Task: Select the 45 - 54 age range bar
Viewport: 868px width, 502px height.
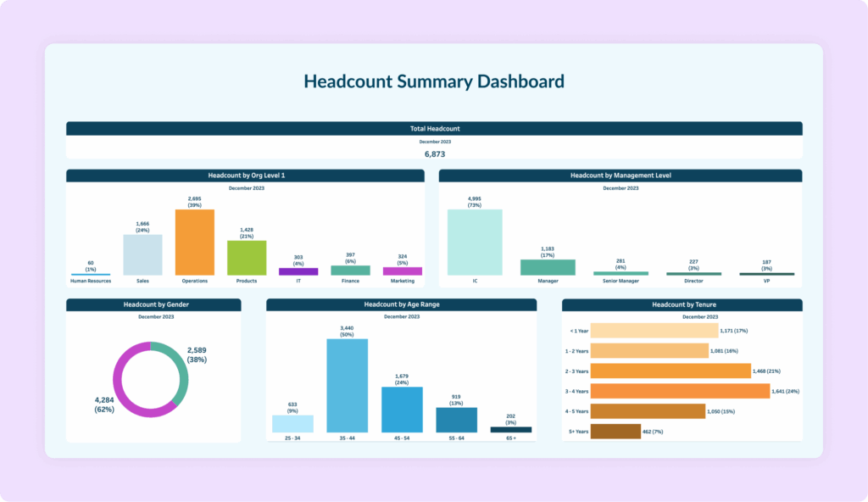Action: 402,410
